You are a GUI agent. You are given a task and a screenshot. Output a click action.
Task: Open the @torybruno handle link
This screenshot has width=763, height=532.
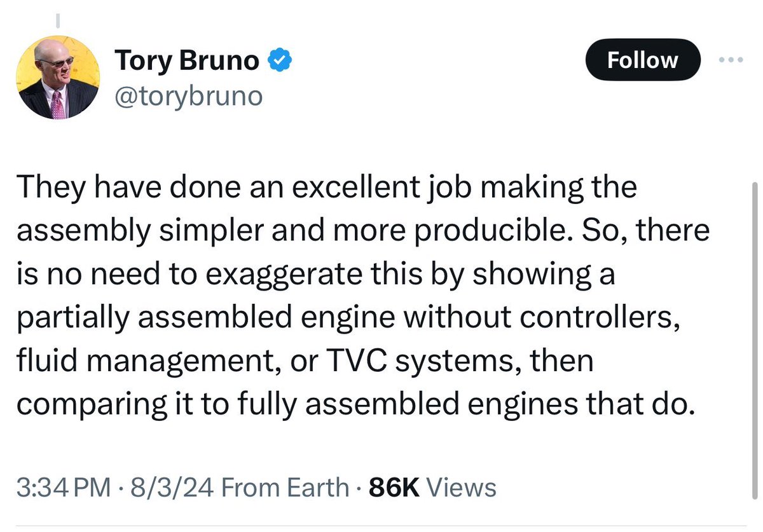pyautogui.click(x=188, y=97)
